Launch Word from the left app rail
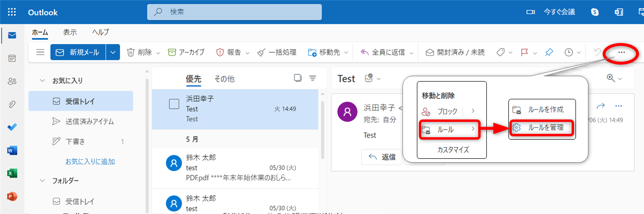 click(x=12, y=151)
